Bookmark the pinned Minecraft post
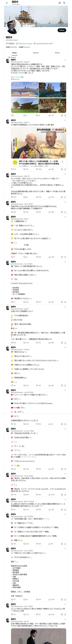This screenshot has width=72, height=644. tap(62, 115)
